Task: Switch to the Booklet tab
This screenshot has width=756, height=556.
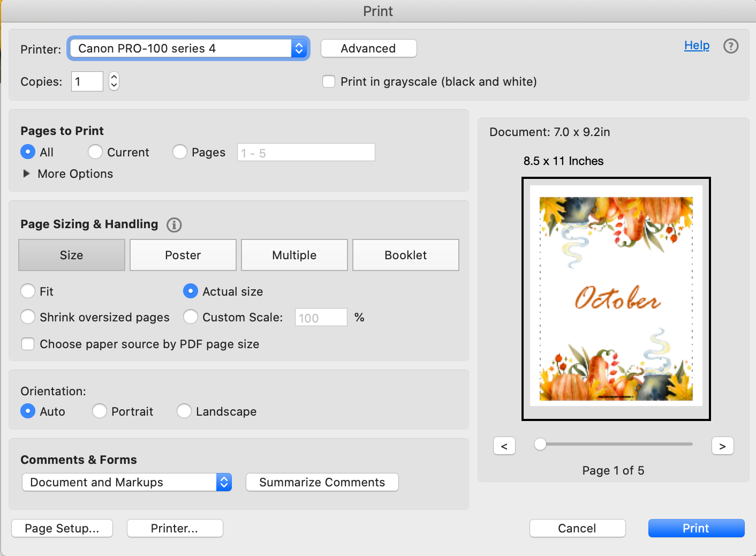Action: pos(405,255)
